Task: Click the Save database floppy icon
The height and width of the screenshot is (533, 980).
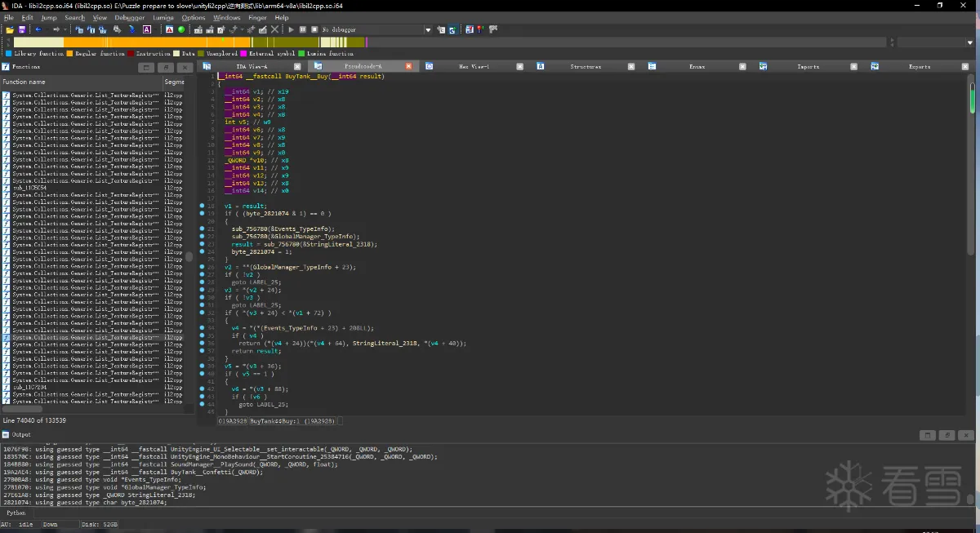Action: 22,29
